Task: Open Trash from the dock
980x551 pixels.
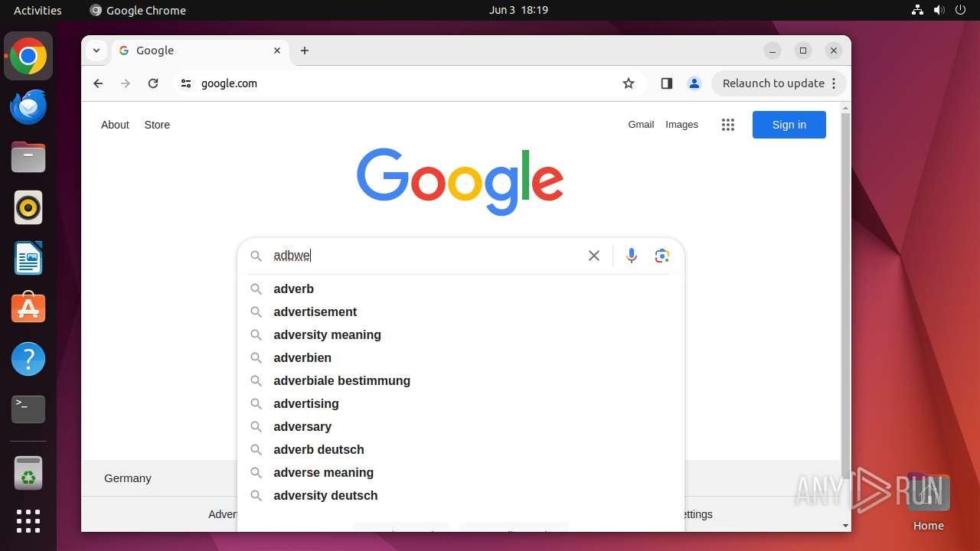Action: 28,473
